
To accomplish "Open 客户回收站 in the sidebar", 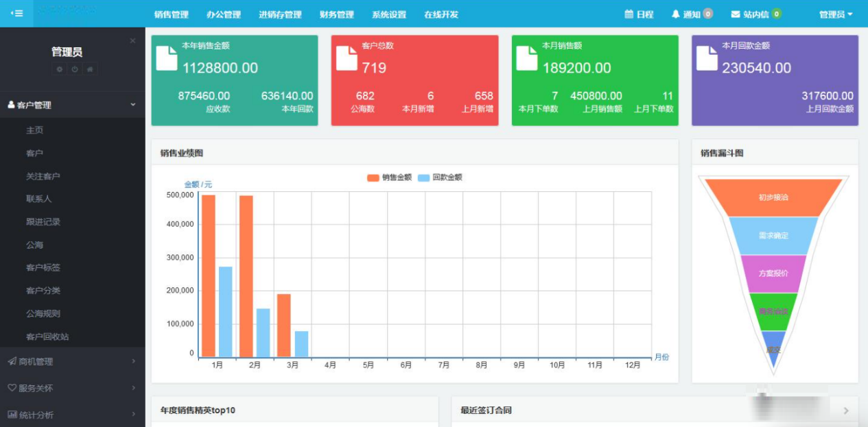I will [47, 337].
